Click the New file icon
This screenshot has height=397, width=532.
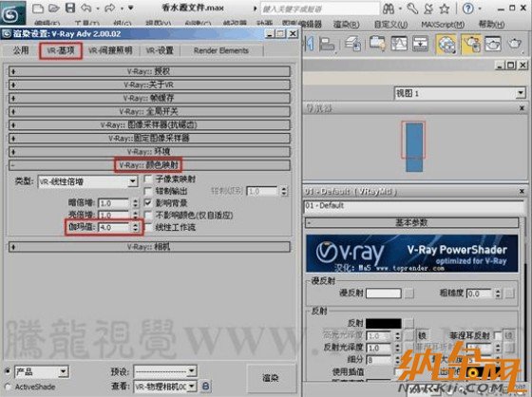pyautogui.click(x=38, y=8)
